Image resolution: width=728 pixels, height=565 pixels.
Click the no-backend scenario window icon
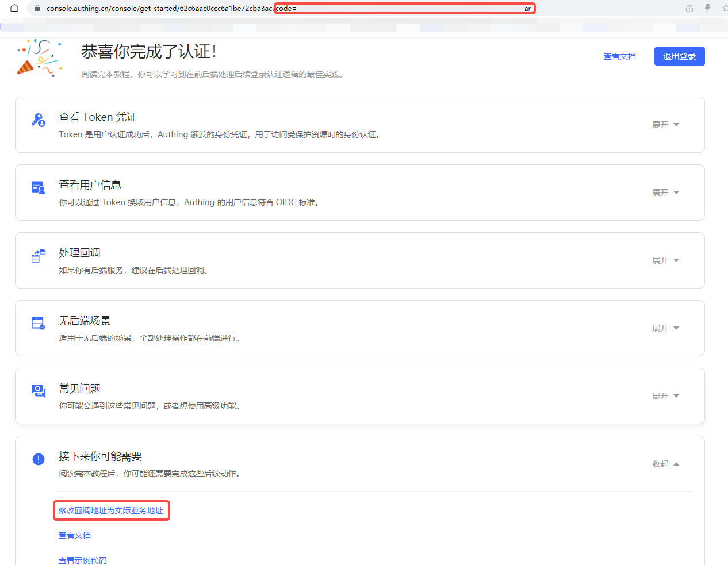(x=39, y=324)
